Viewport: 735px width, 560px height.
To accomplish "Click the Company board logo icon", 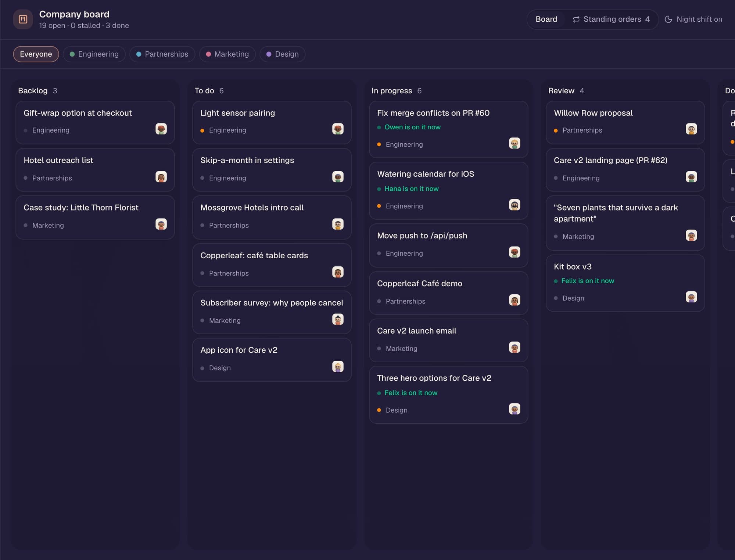I will click(x=23, y=19).
